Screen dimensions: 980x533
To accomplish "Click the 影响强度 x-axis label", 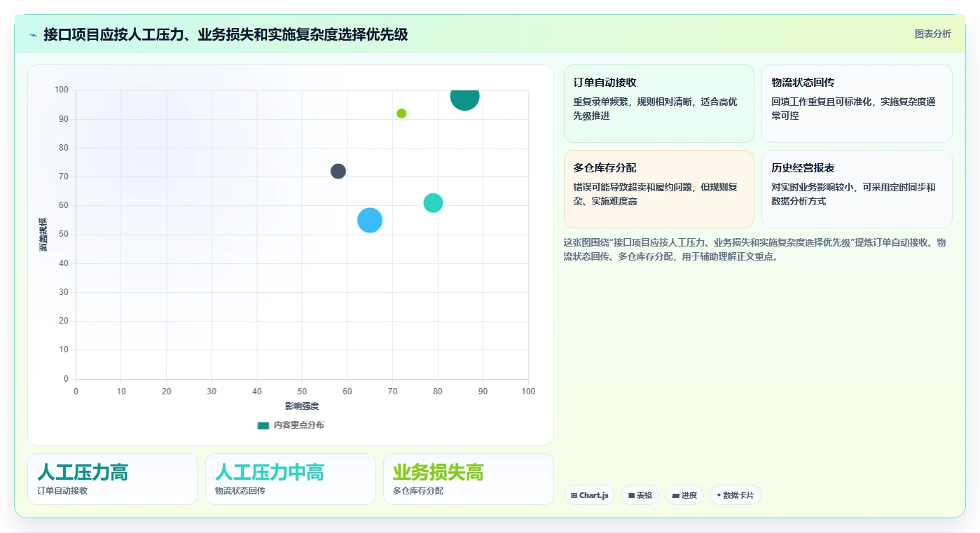I will (x=302, y=406).
